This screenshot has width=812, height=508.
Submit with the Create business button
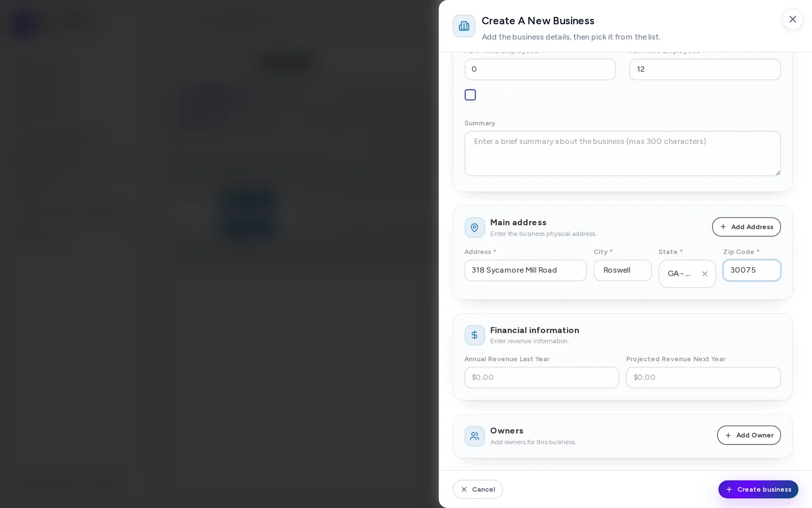pyautogui.click(x=758, y=489)
